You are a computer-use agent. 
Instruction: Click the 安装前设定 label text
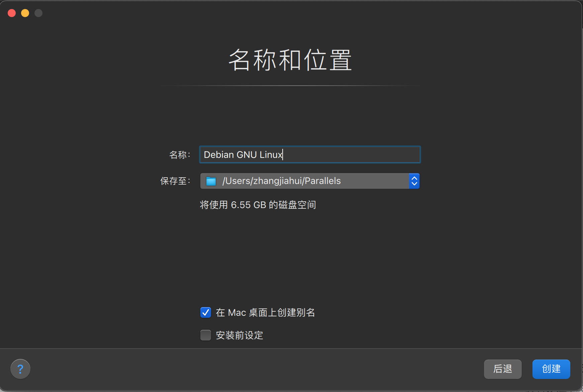[x=239, y=335]
